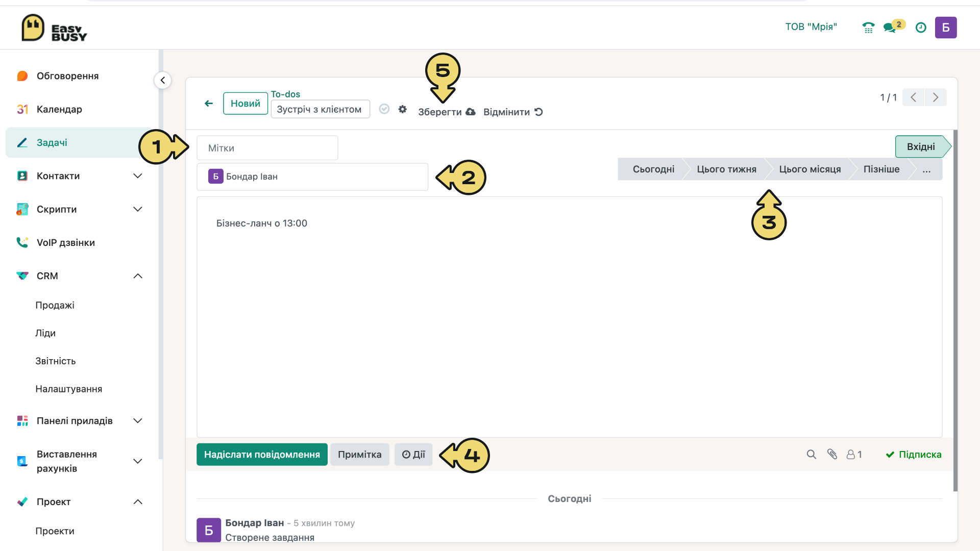Collapse the sidebar with the arrow button

tap(163, 80)
